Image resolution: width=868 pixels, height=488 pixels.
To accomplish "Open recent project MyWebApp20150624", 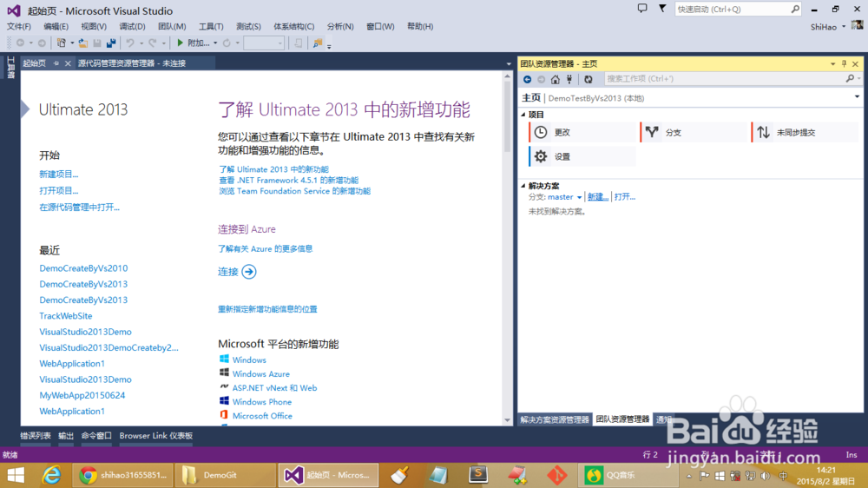I will 82,395.
